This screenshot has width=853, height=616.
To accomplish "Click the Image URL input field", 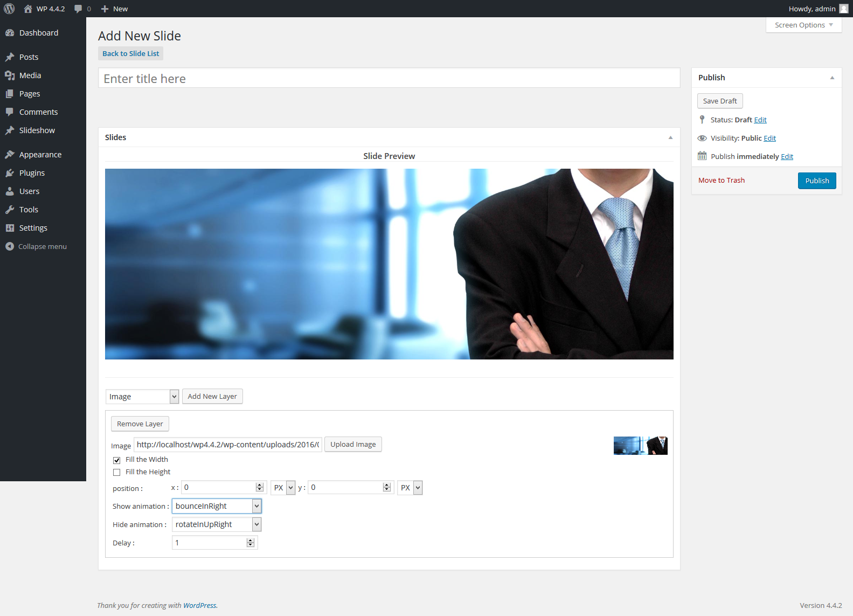I will [228, 445].
